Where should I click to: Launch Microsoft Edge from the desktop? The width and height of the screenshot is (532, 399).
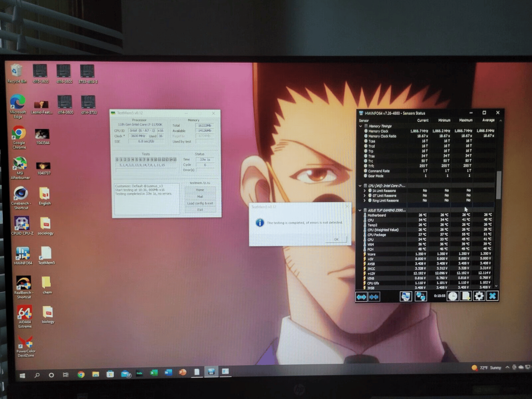(x=18, y=106)
